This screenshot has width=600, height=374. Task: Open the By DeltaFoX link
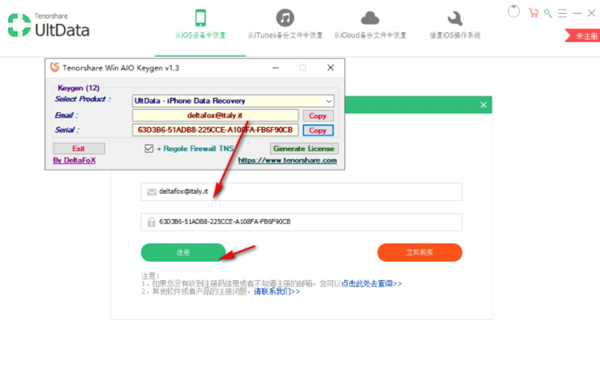pos(74,160)
